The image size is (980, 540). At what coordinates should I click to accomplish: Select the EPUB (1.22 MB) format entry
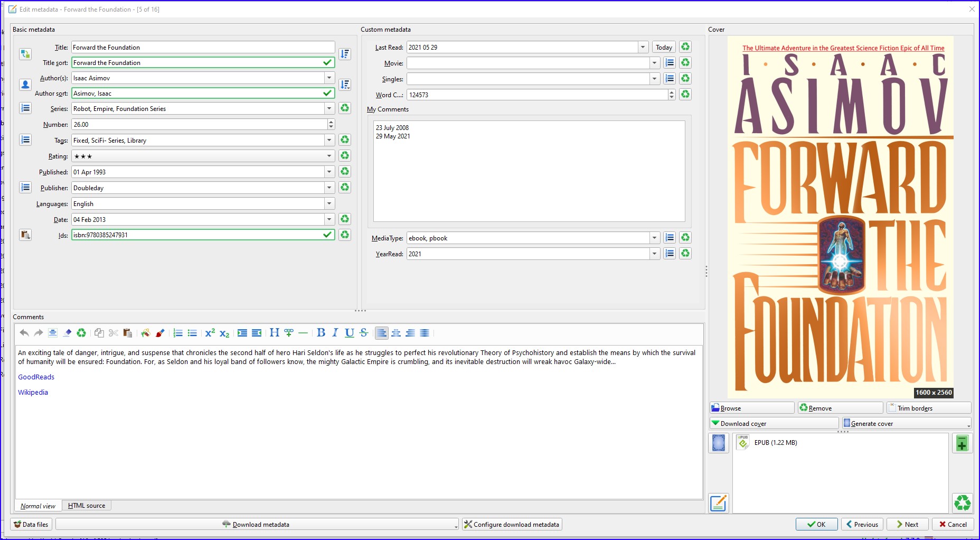point(776,443)
